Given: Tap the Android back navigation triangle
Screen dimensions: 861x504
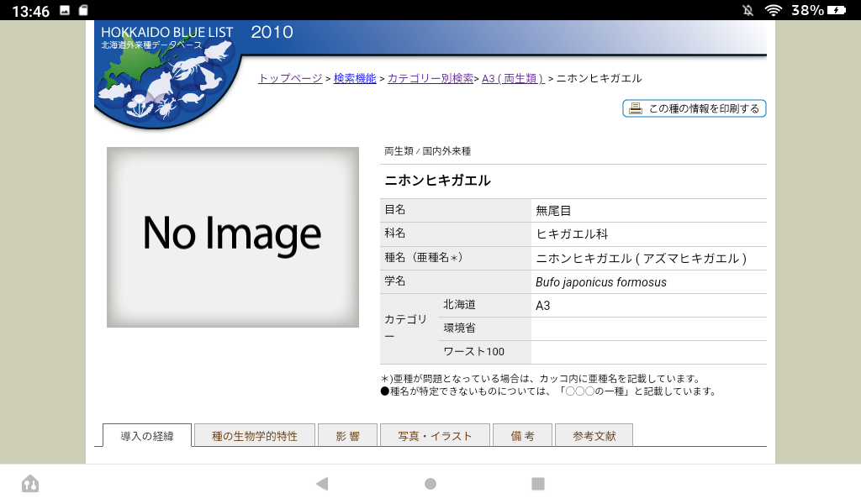Looking at the screenshot, I should tap(322, 484).
